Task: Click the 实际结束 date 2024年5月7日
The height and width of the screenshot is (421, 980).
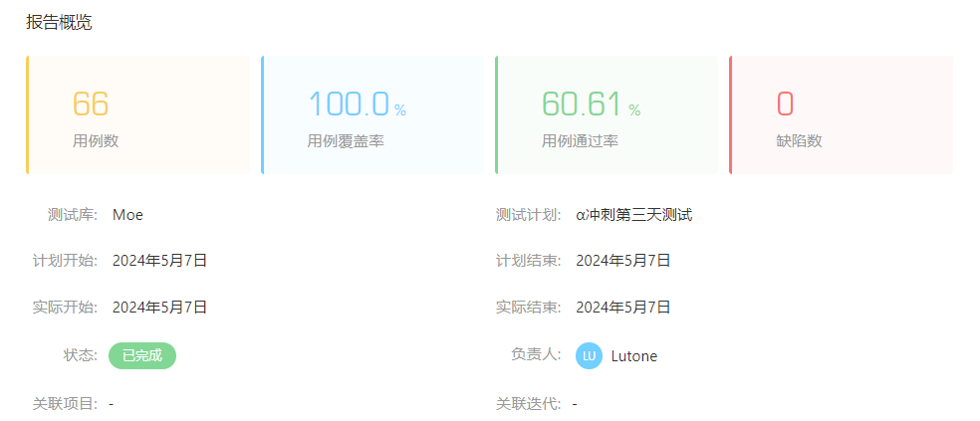Action: [623, 308]
